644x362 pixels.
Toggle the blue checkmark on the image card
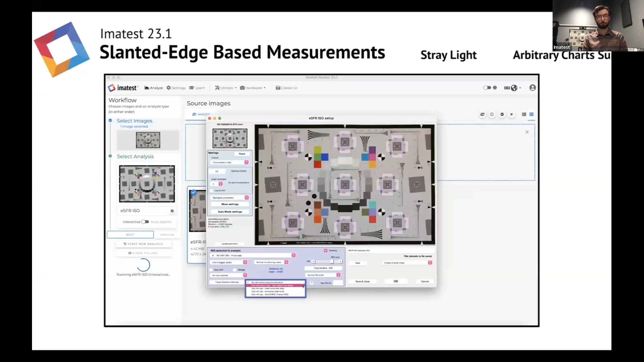tap(193, 192)
